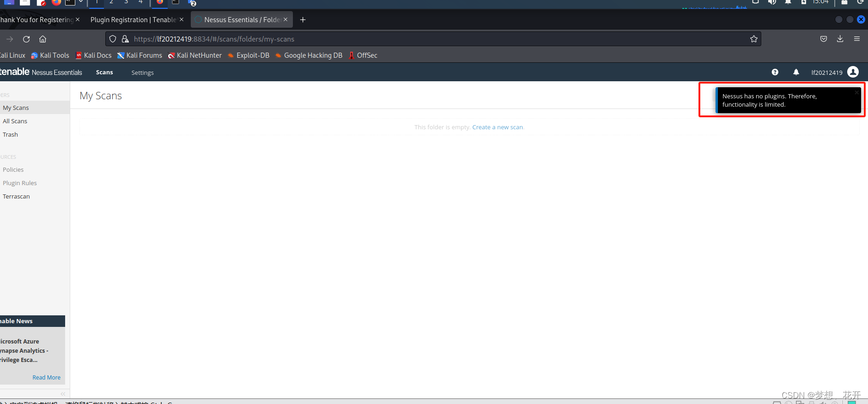The width and height of the screenshot is (868, 404).
Task: Switch to workspace 2 in the panel
Action: tap(111, 2)
